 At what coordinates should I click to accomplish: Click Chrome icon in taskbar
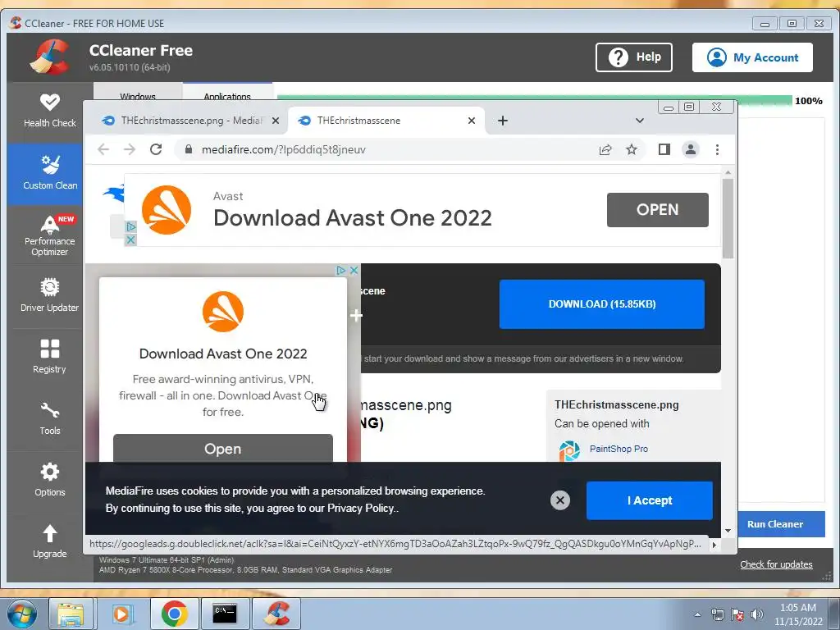point(174,614)
